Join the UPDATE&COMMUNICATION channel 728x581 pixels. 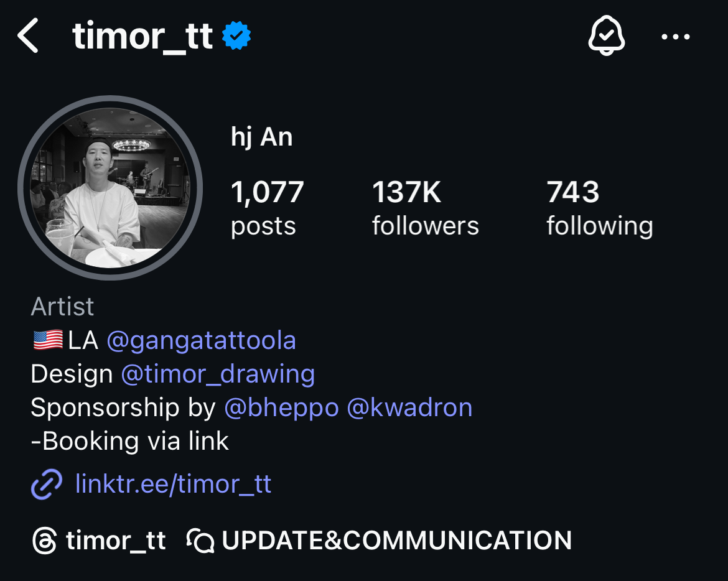point(397,541)
